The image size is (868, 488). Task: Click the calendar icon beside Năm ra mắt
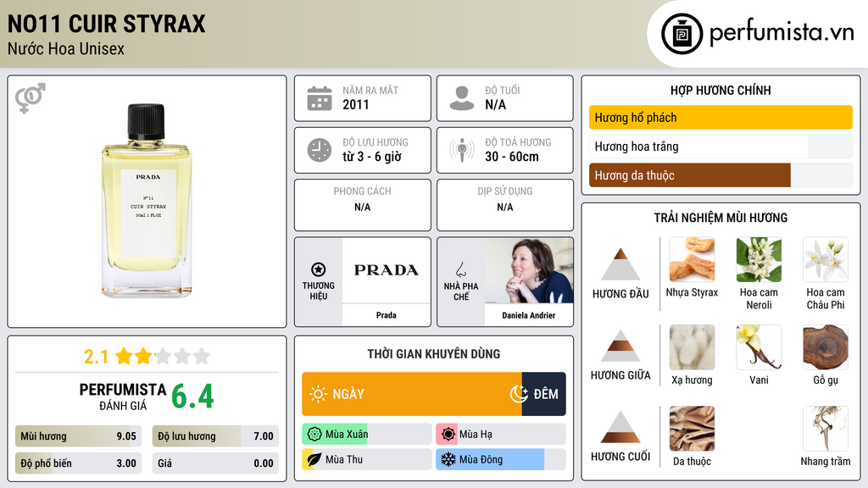coord(319,98)
